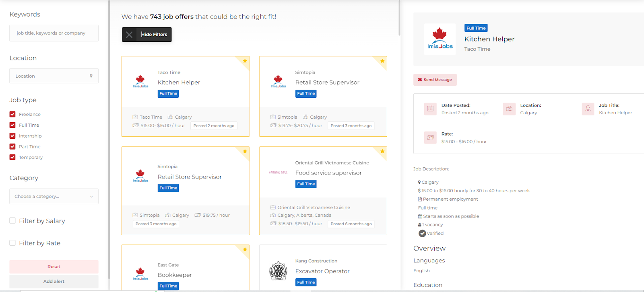Viewport: 644px width, 292px height.
Task: Click star icon on Kitchen Helper card
Action: (245, 61)
